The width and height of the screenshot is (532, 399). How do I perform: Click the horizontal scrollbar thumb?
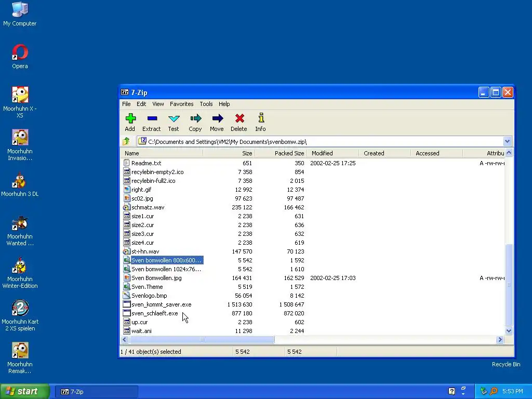(x=202, y=339)
